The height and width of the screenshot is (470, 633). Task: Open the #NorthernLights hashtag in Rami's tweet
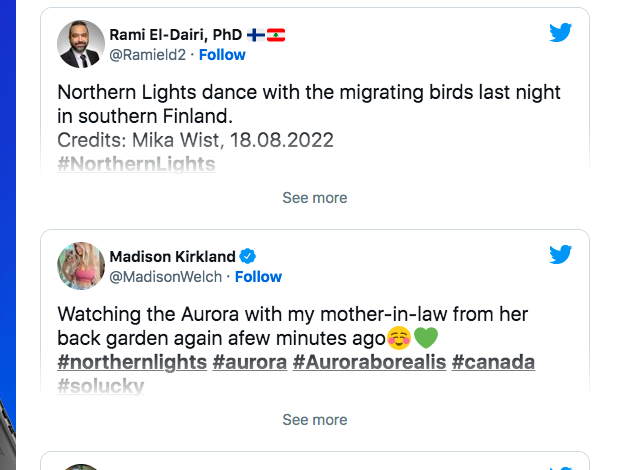click(x=136, y=164)
